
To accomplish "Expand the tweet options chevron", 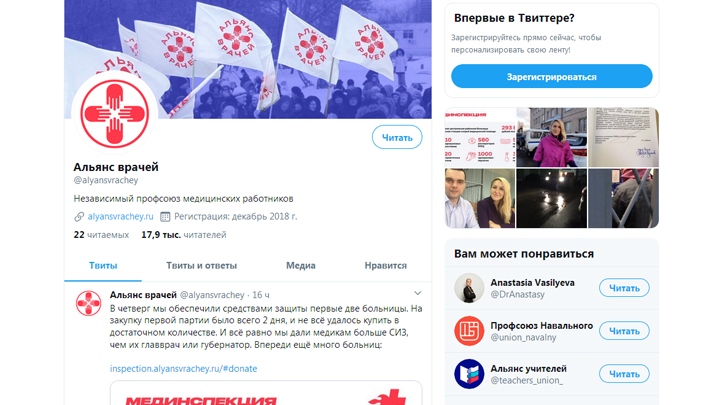I will tap(417, 293).
